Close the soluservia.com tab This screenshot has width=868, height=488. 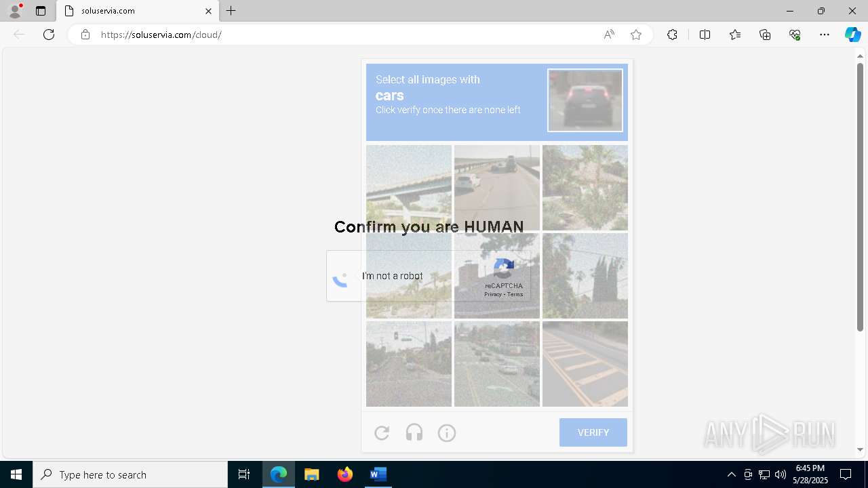tap(209, 11)
